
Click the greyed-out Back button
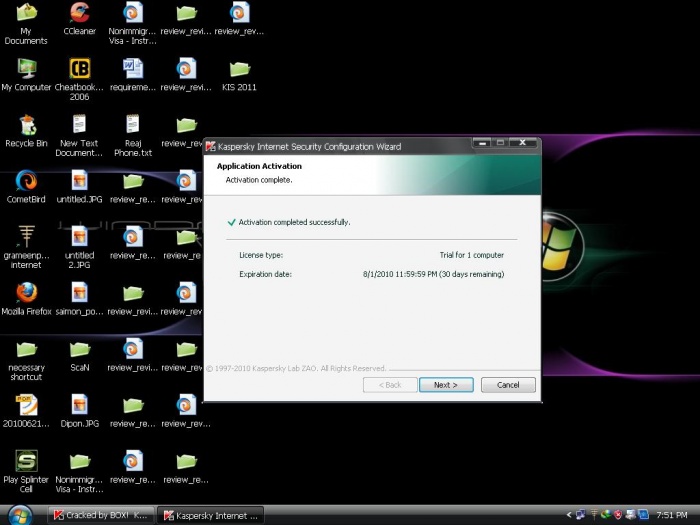click(390, 385)
